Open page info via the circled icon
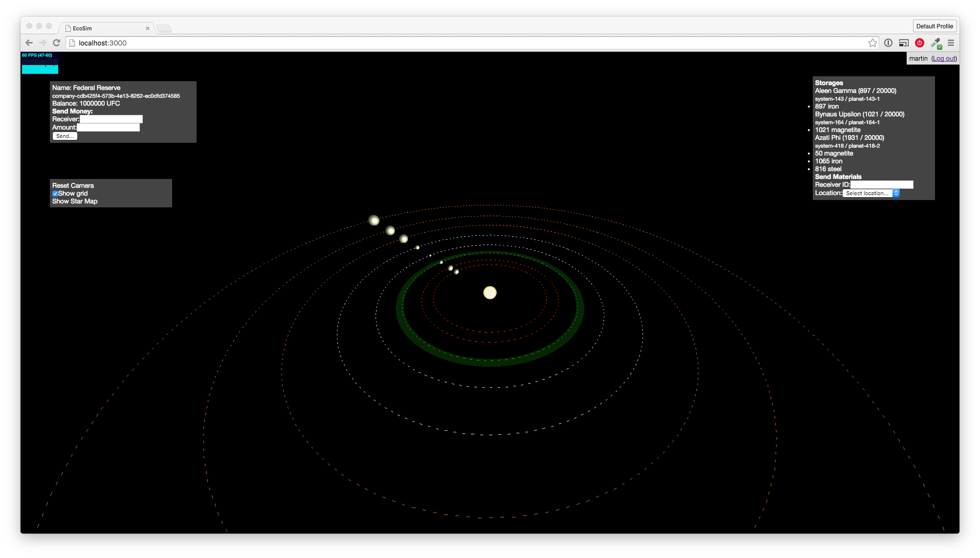980x558 pixels. 888,43
